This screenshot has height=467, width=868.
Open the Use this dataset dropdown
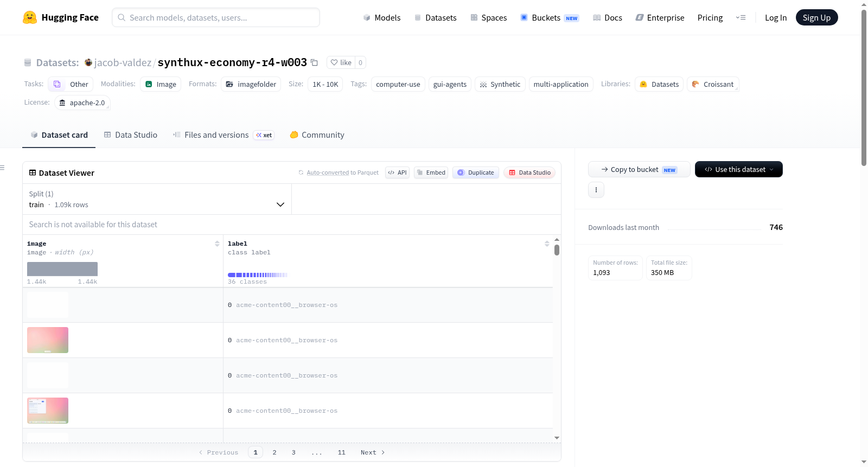[x=739, y=169]
